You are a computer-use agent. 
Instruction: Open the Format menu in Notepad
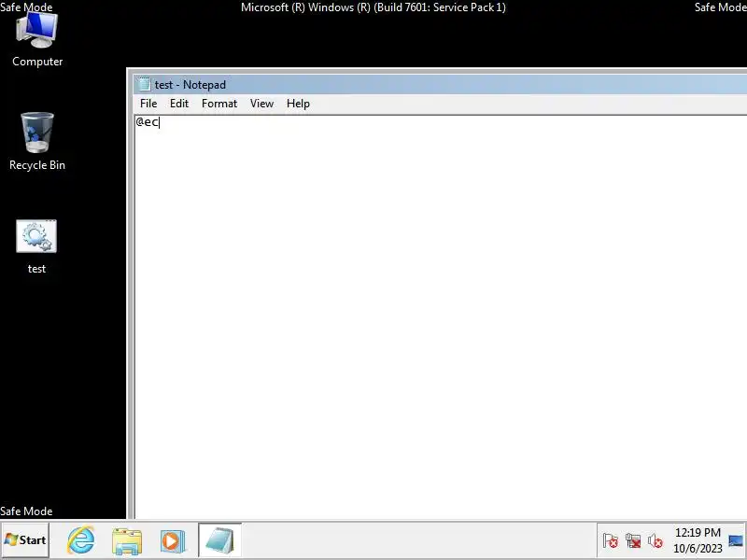pos(219,104)
